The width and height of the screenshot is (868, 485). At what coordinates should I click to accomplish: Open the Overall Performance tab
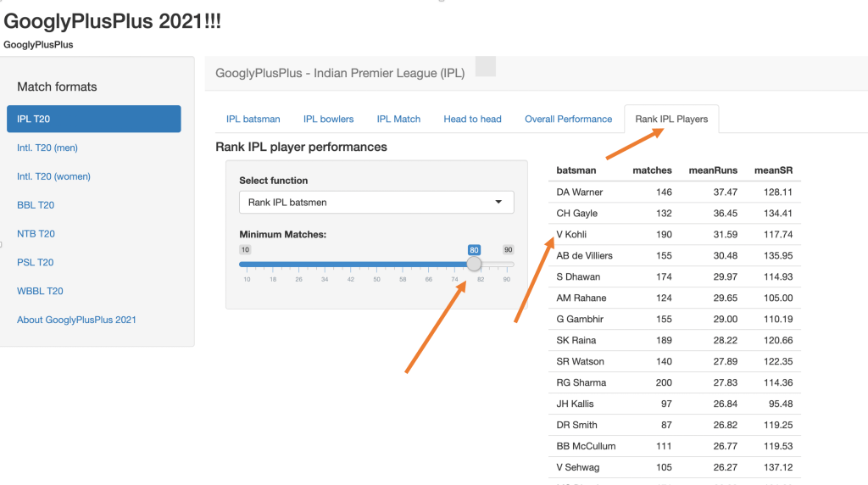tap(568, 120)
